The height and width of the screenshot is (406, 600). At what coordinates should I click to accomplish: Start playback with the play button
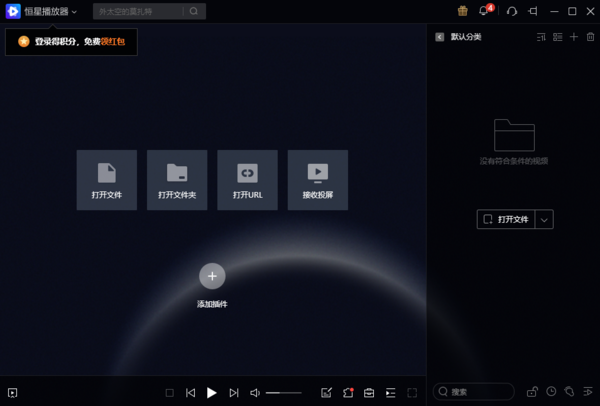click(x=212, y=393)
